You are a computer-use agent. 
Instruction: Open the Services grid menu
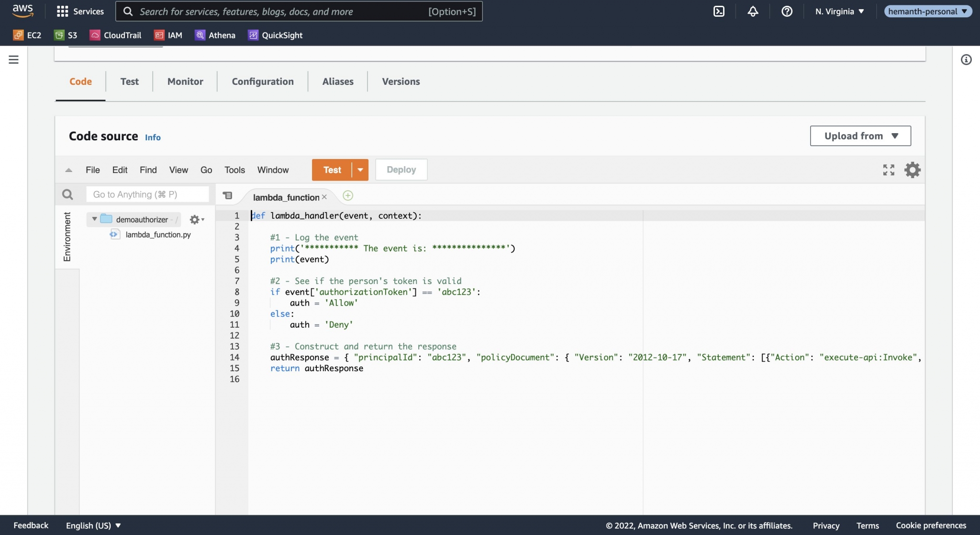(80, 11)
